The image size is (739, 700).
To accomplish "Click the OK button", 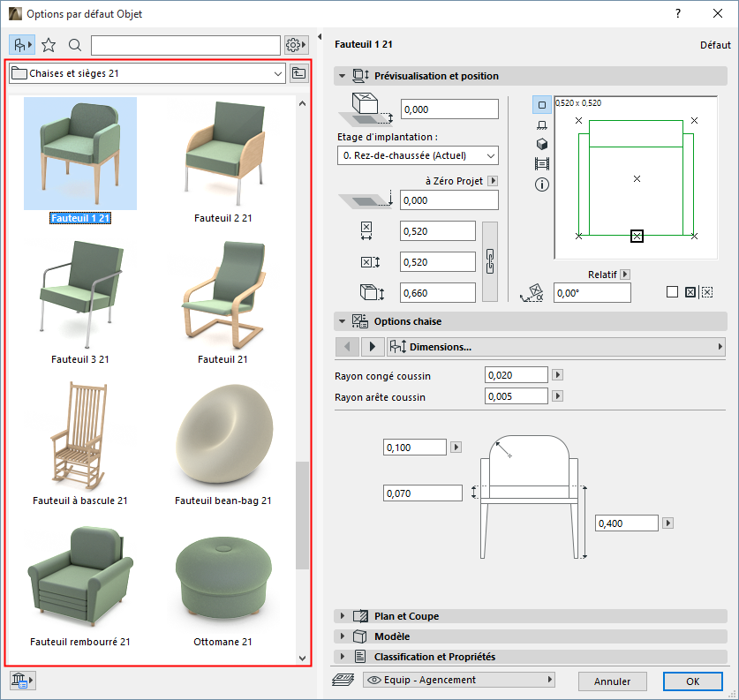I will [x=692, y=681].
